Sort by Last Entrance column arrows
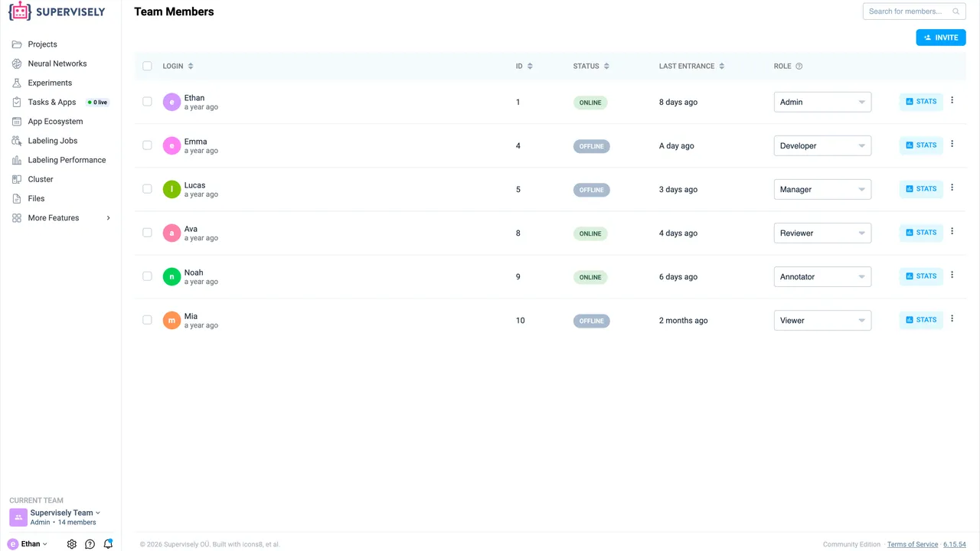980x551 pixels. [x=721, y=67]
